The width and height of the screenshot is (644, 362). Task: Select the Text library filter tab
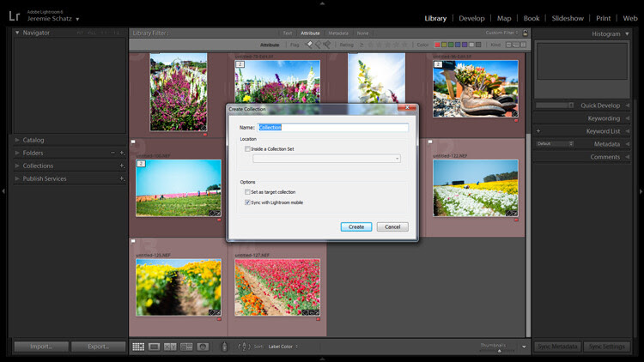point(287,33)
